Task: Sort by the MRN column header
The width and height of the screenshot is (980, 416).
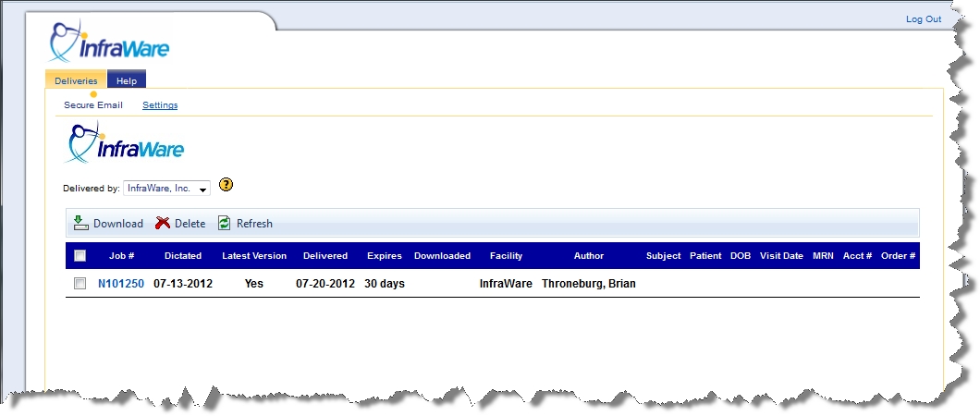Action: (x=823, y=255)
